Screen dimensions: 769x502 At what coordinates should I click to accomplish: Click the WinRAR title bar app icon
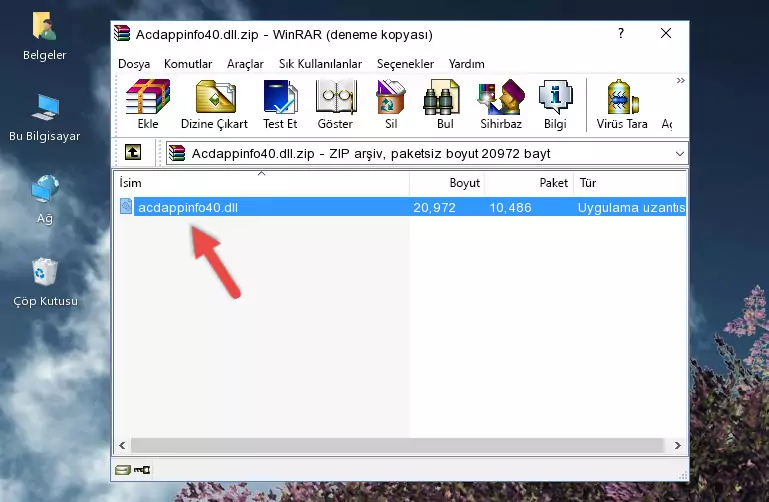pyautogui.click(x=122, y=34)
